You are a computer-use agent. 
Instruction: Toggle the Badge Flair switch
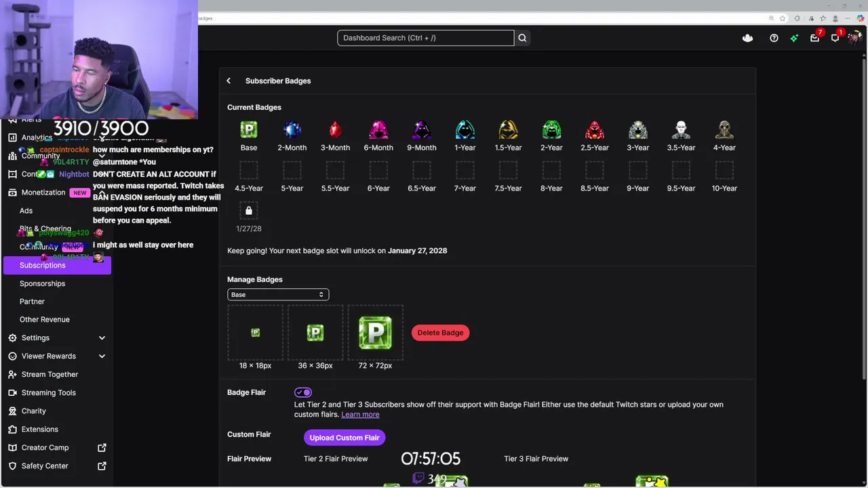tap(303, 392)
